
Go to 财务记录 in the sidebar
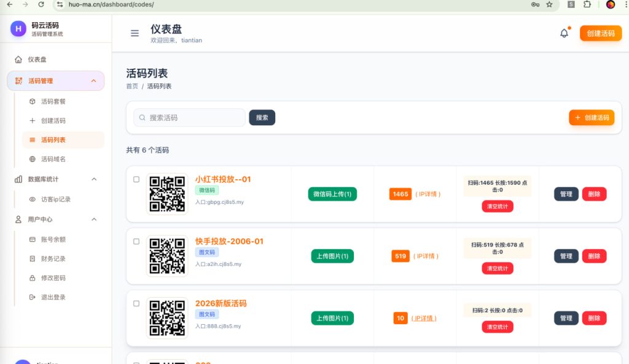(x=53, y=259)
